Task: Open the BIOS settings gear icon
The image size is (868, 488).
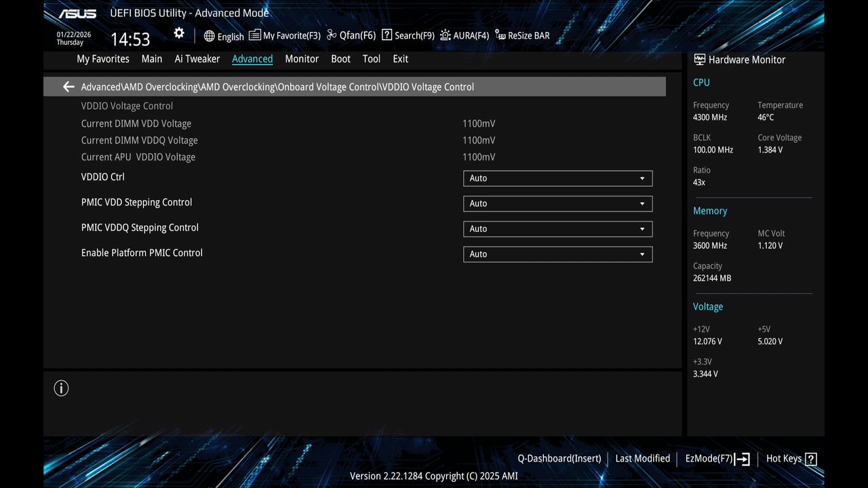Action: [178, 33]
